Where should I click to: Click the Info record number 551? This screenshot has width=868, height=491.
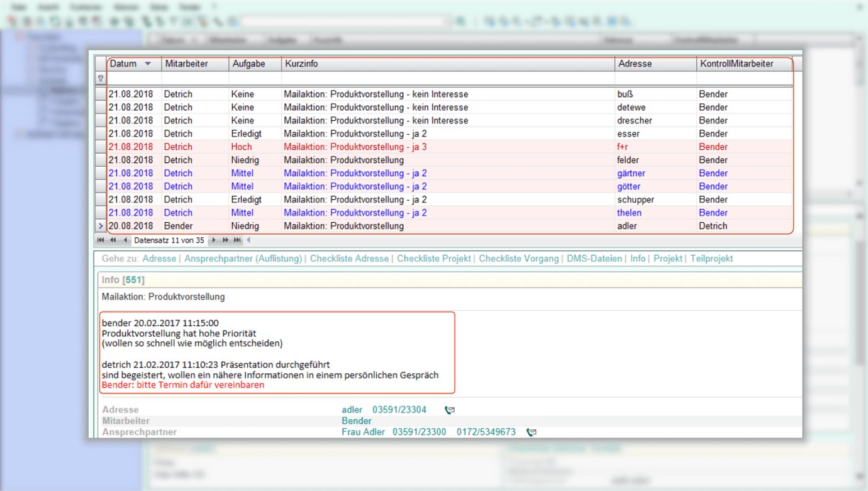[133, 280]
